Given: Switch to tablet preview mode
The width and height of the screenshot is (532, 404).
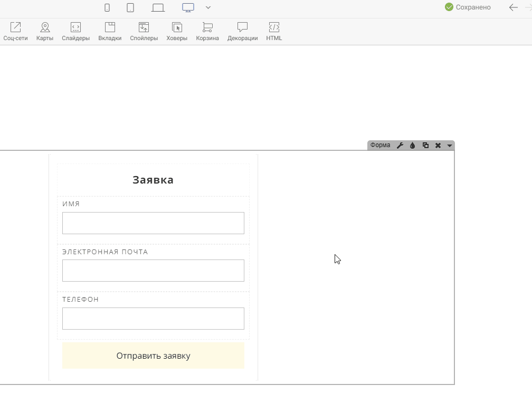Looking at the screenshot, I should click(x=130, y=7).
